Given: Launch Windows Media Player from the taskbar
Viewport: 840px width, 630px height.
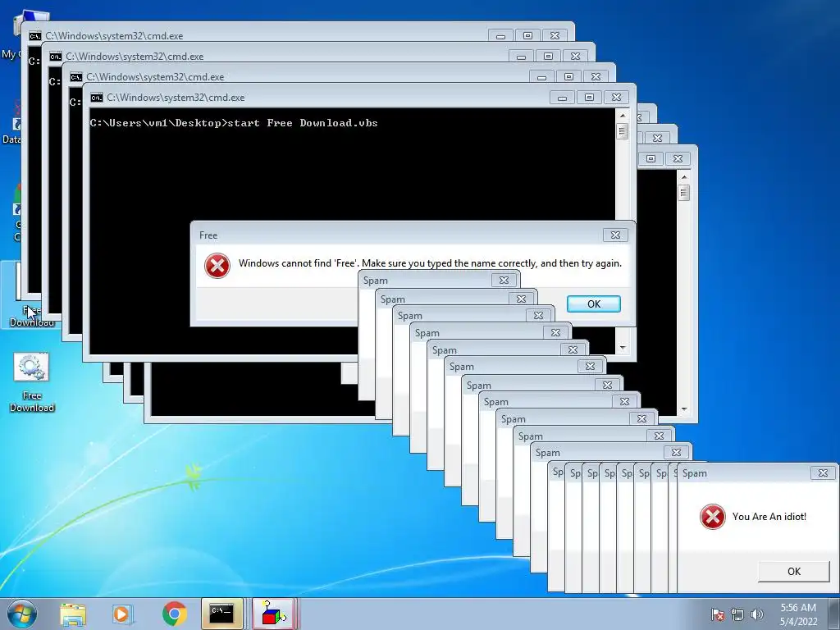Looking at the screenshot, I should pos(122,614).
